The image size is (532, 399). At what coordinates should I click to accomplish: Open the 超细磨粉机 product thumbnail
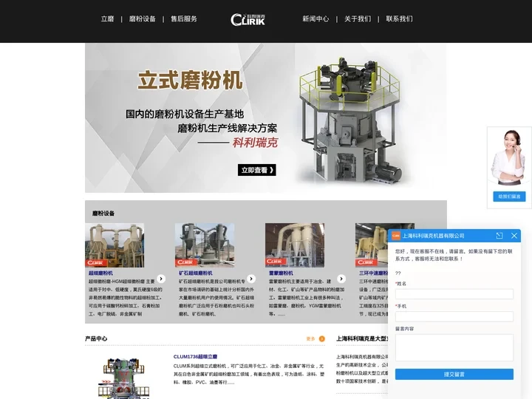point(115,245)
